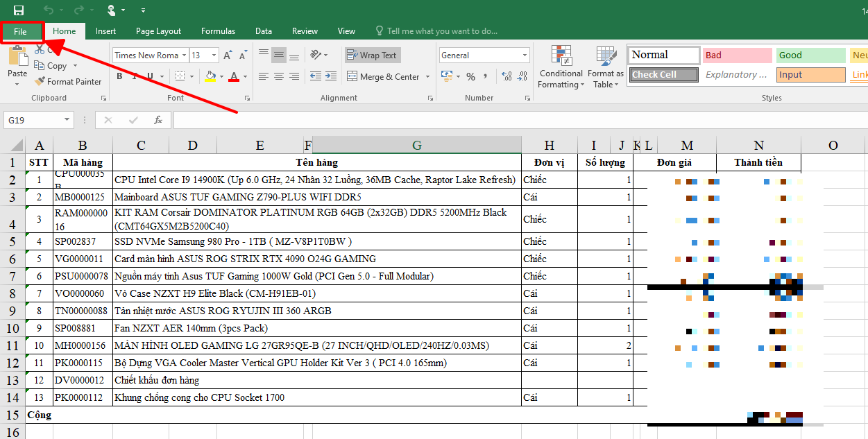Viewport: 868px width, 439px height.
Task: Open the Paste clipboard icon
Action: (17, 55)
